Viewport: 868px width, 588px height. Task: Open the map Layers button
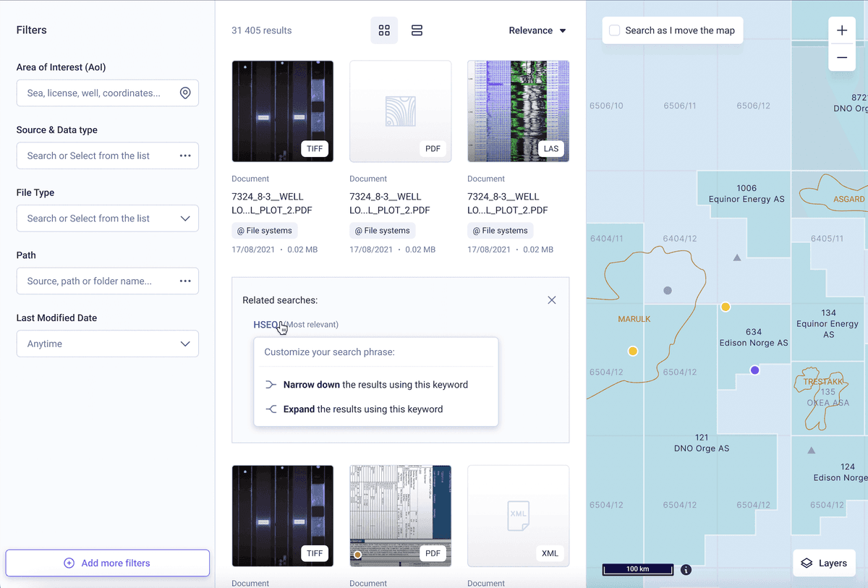825,563
